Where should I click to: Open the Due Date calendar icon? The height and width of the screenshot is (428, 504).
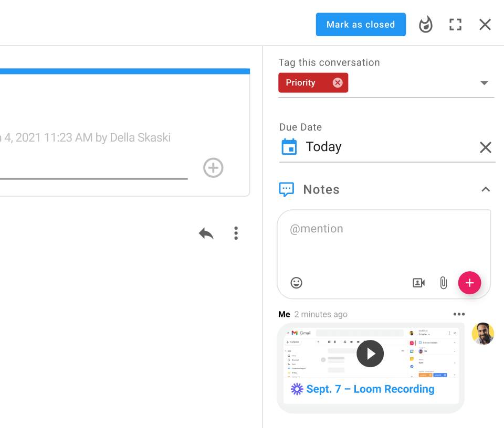click(289, 147)
